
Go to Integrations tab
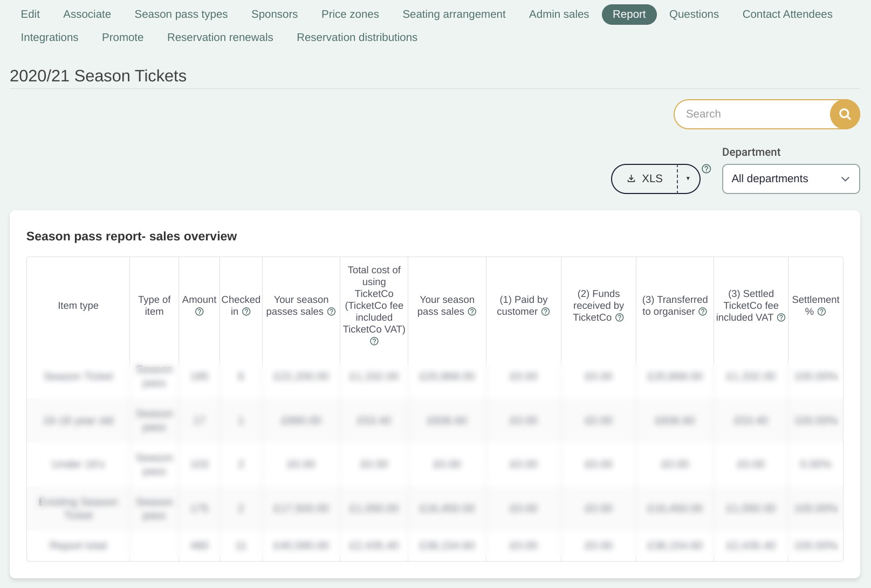[x=50, y=38]
